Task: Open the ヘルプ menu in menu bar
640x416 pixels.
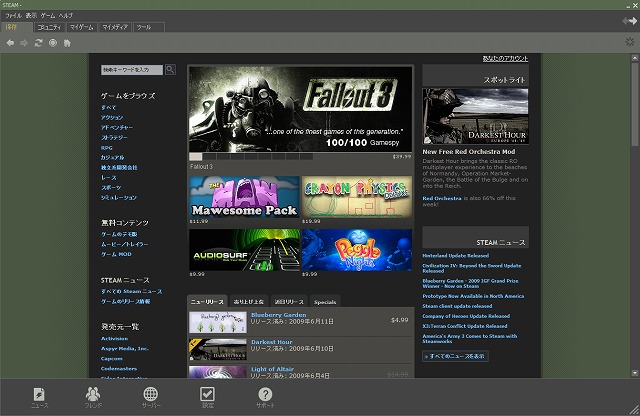Action: pyautogui.click(x=65, y=16)
